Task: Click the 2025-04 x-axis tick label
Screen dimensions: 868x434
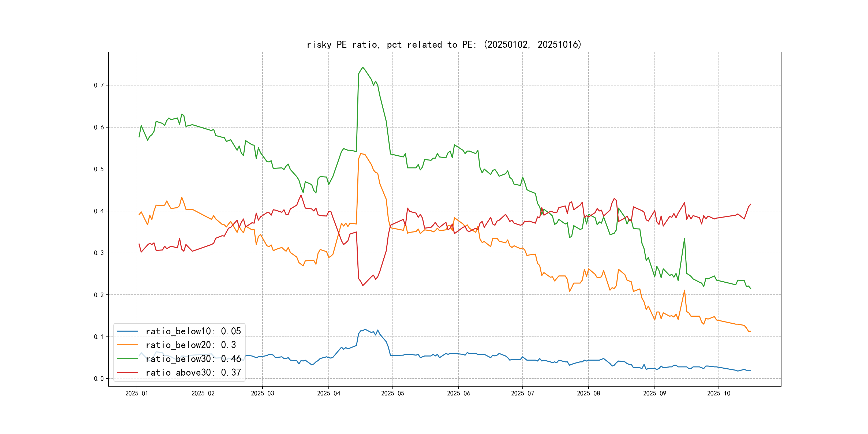Action: tap(328, 394)
